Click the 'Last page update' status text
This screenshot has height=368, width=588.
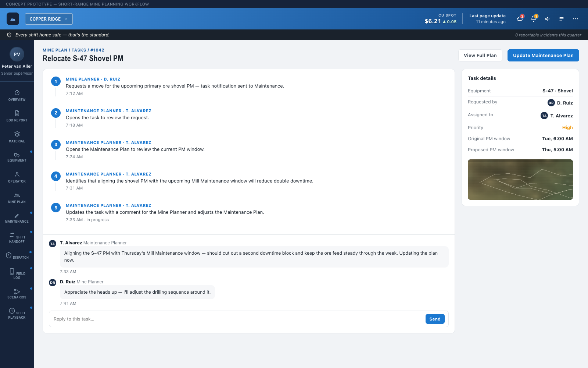(x=487, y=16)
